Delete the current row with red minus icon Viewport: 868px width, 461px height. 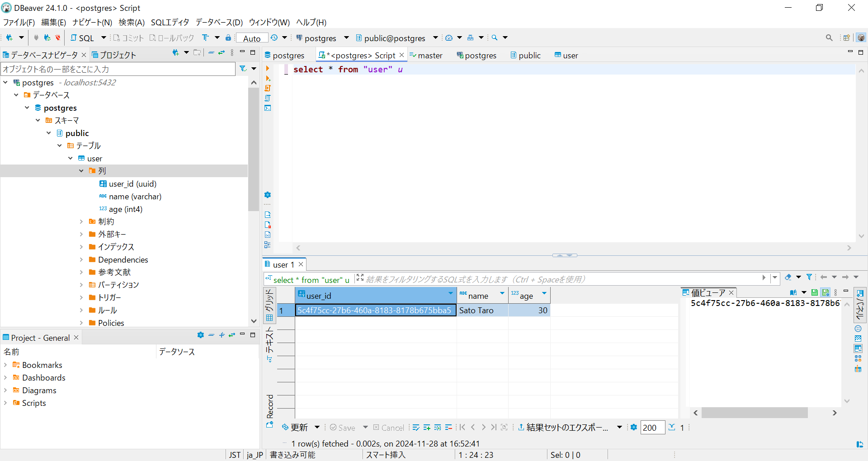pos(448,427)
